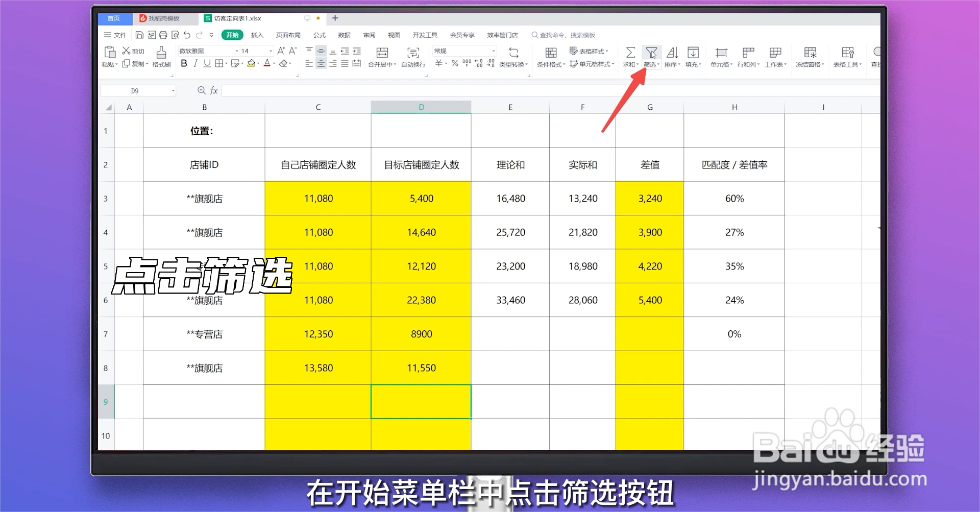This screenshot has height=512, width=980.
Task: Toggle bold formatting
Action: (184, 63)
